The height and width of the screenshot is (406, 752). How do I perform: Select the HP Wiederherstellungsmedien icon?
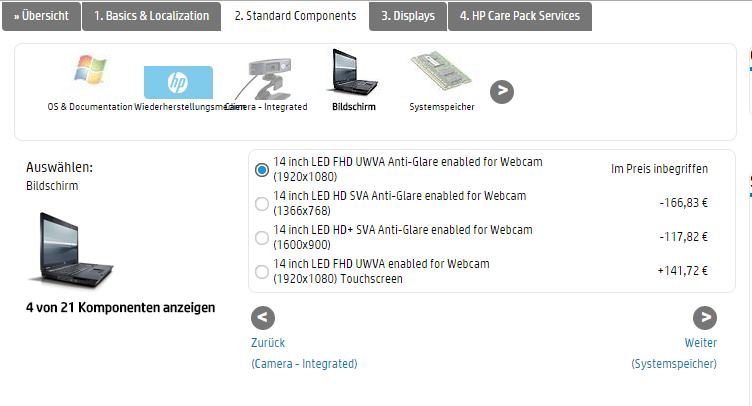[178, 82]
